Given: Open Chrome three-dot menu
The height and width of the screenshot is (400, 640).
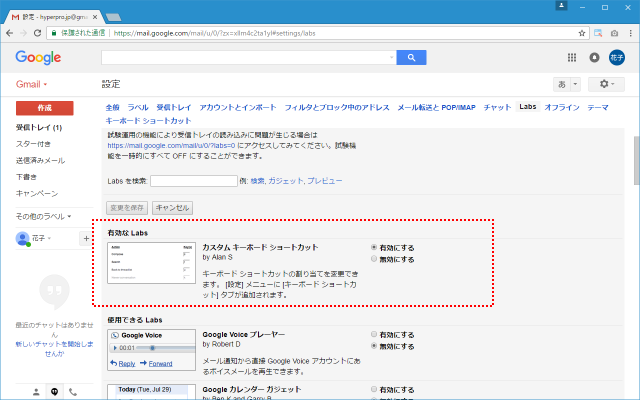Looking at the screenshot, I should (630, 33).
